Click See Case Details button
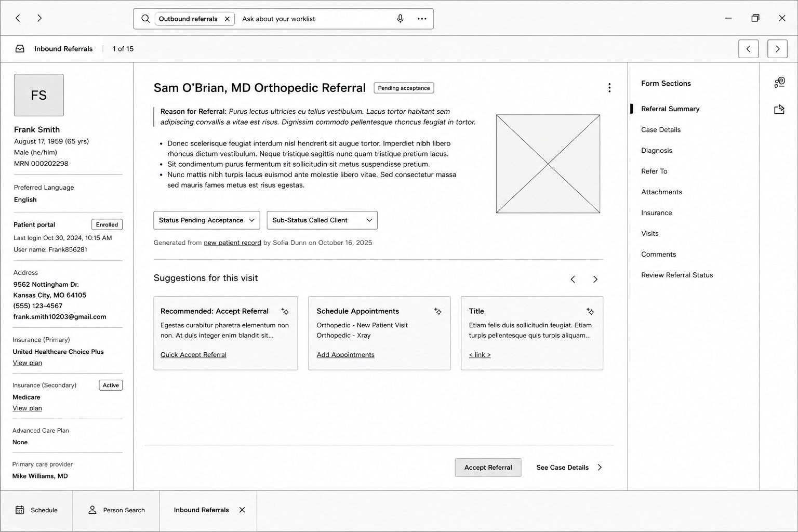The width and height of the screenshot is (798, 532). [x=569, y=468]
